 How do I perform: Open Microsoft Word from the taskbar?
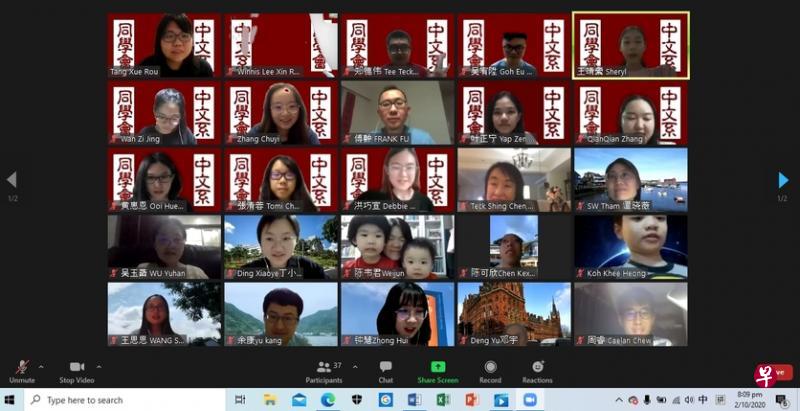pyautogui.click(x=414, y=400)
